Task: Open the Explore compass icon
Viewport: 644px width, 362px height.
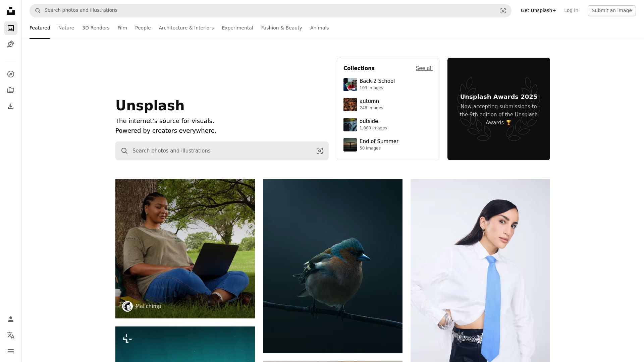Action: [11, 74]
